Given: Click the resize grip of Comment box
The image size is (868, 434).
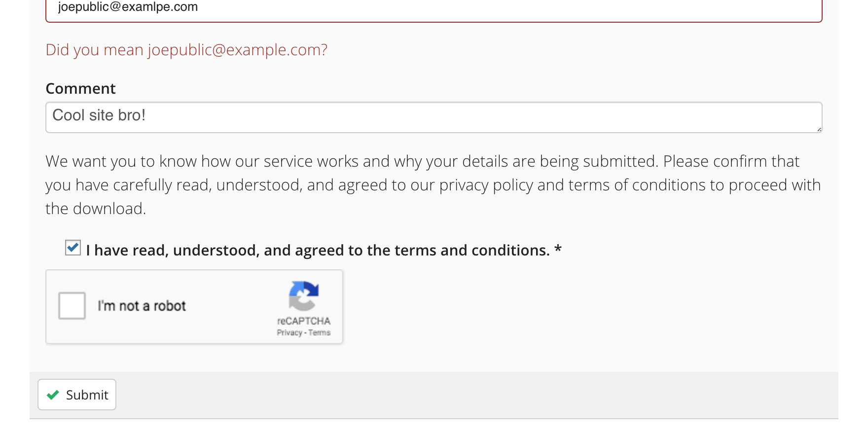Looking at the screenshot, I should [x=819, y=129].
